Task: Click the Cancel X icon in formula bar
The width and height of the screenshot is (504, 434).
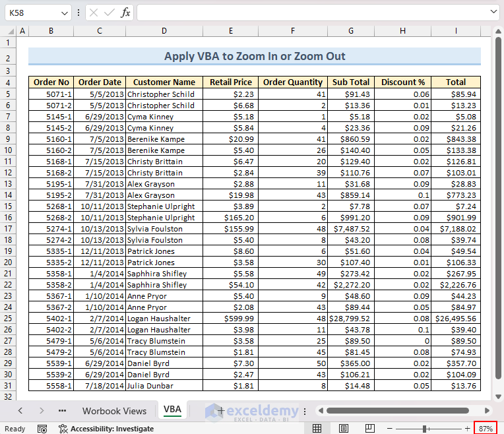Action: click(94, 13)
